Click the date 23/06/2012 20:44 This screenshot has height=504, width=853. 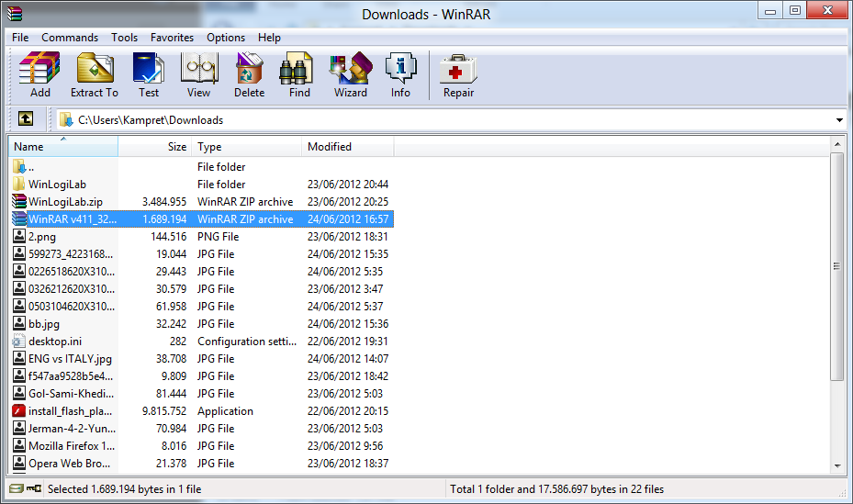tap(348, 185)
